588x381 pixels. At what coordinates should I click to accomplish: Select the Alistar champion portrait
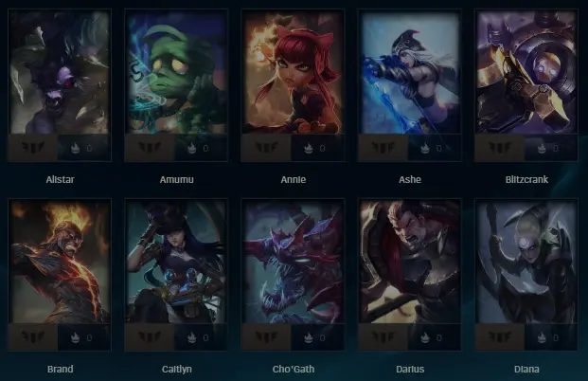click(60, 72)
